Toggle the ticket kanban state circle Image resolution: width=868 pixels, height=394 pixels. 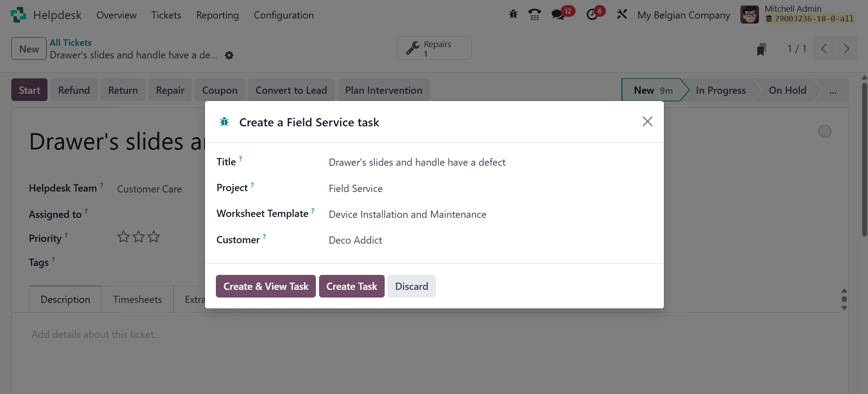pos(825,131)
